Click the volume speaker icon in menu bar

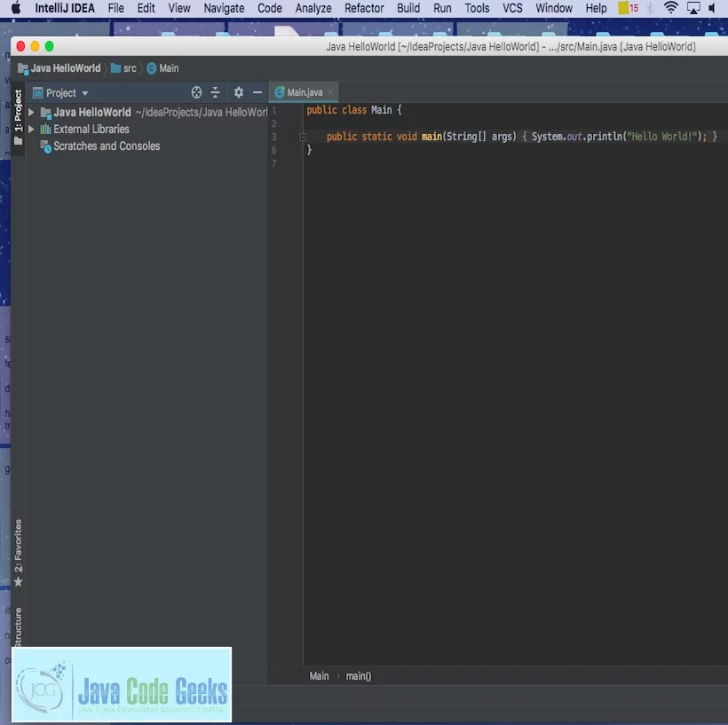[x=712, y=8]
